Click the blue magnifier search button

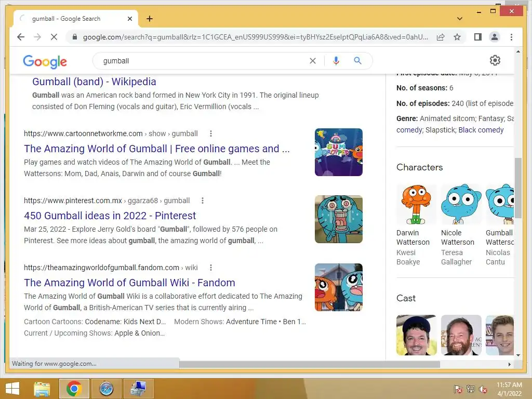[357, 61]
